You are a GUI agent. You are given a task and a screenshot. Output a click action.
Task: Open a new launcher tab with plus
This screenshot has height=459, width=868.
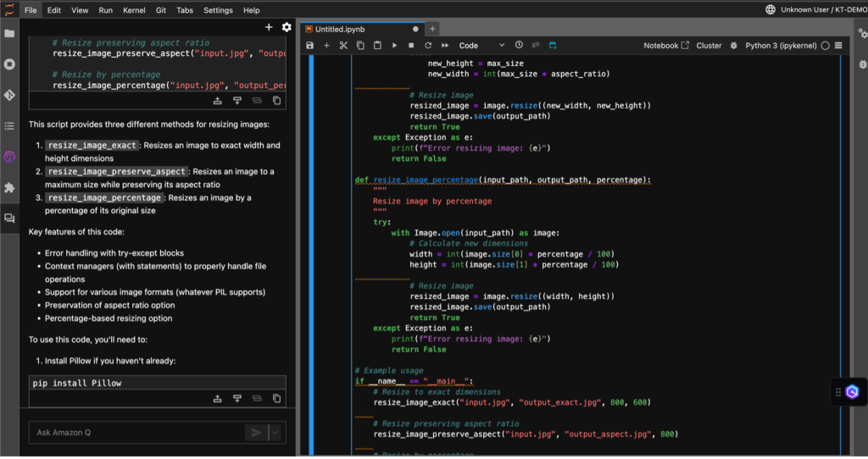[432, 28]
